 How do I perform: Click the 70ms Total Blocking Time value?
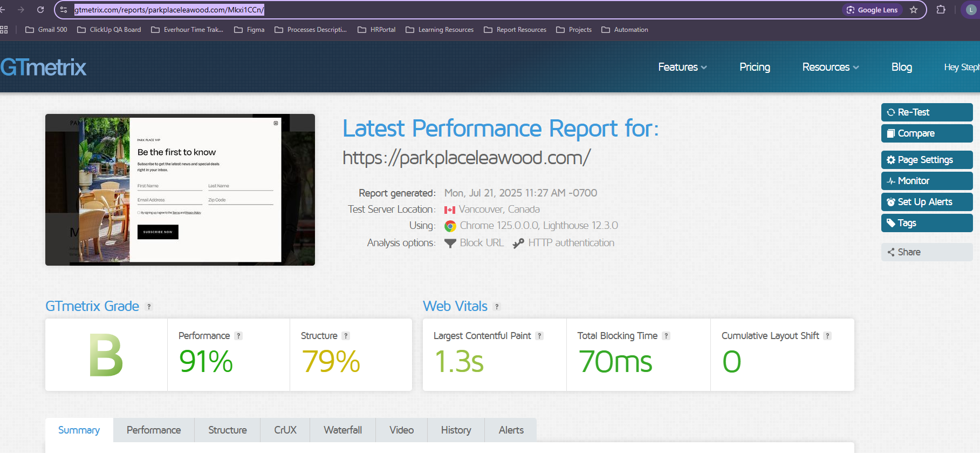point(615,362)
